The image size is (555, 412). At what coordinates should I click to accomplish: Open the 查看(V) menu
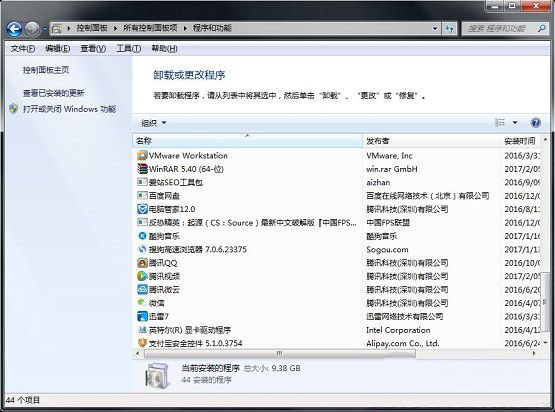pyautogui.click(x=93, y=48)
